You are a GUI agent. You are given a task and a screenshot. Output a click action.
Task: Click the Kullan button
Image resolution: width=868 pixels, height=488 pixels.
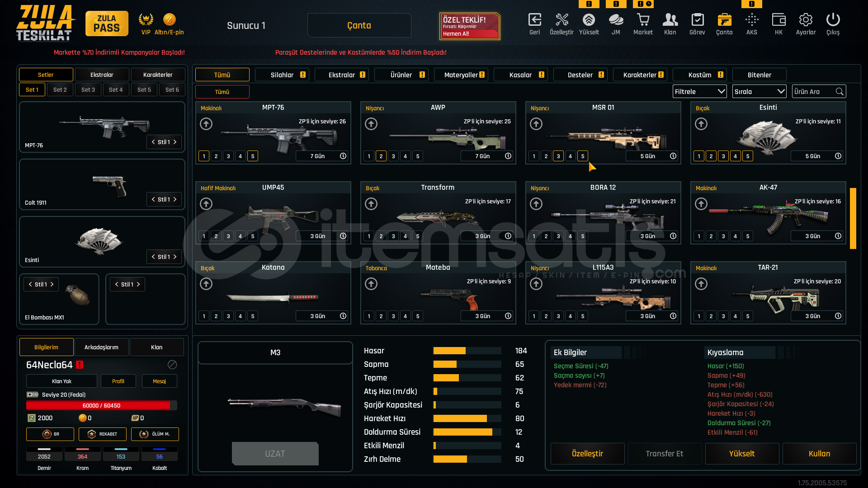(x=819, y=454)
